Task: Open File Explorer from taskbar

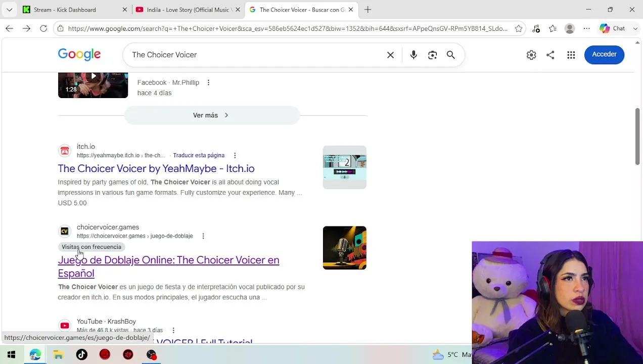Action: point(58,355)
